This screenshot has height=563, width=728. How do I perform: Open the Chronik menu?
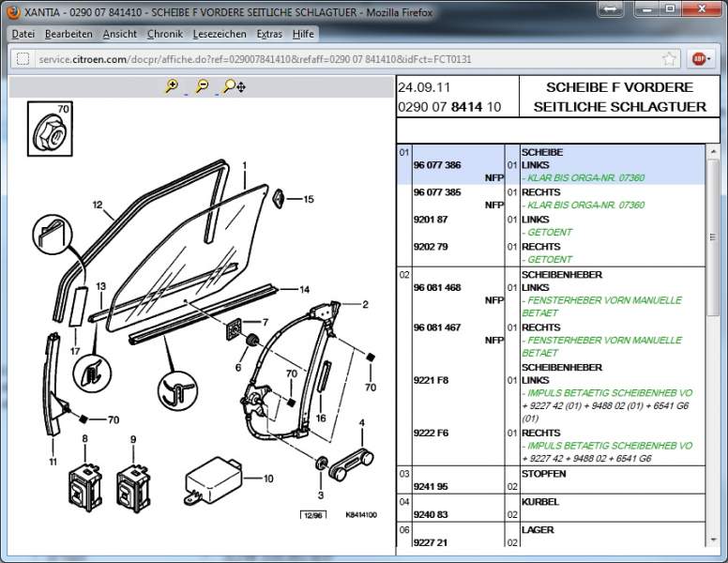[x=165, y=34]
